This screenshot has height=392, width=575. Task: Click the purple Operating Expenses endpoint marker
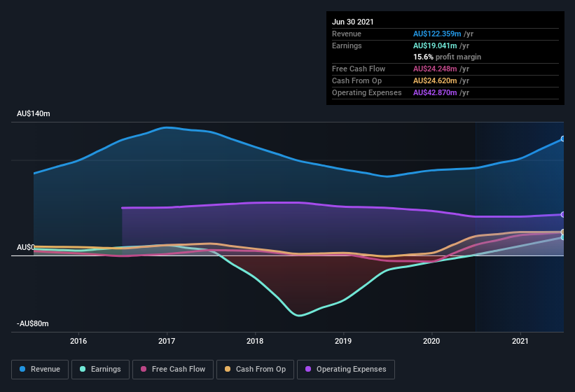tap(563, 215)
